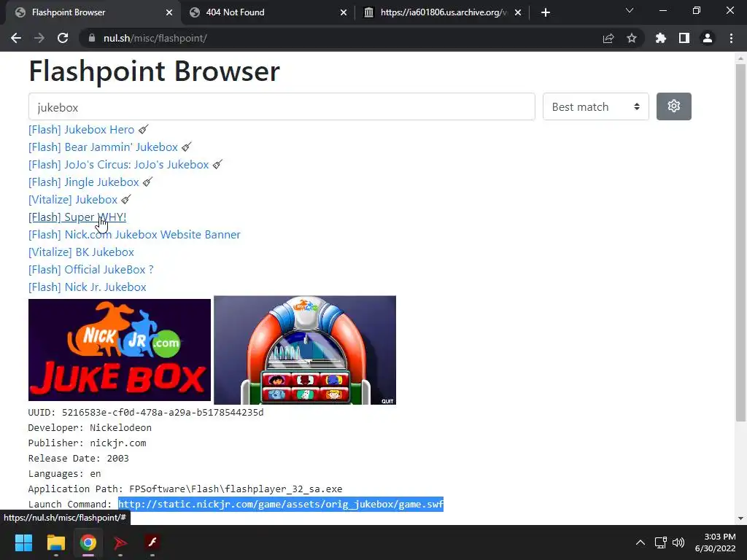Image resolution: width=747 pixels, height=560 pixels.
Task: Open the Official JukeBox ? result
Action: pyautogui.click(x=91, y=270)
